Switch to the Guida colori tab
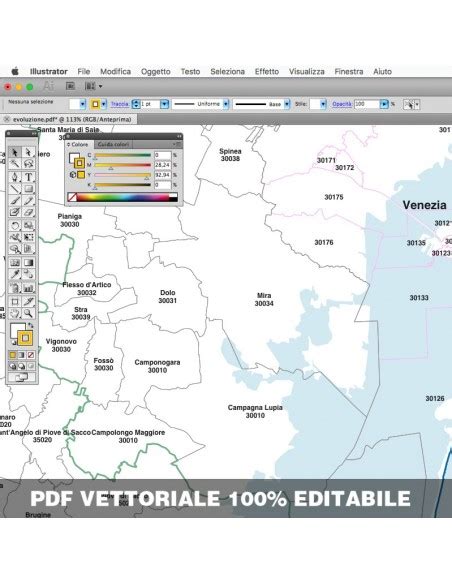 (113, 144)
